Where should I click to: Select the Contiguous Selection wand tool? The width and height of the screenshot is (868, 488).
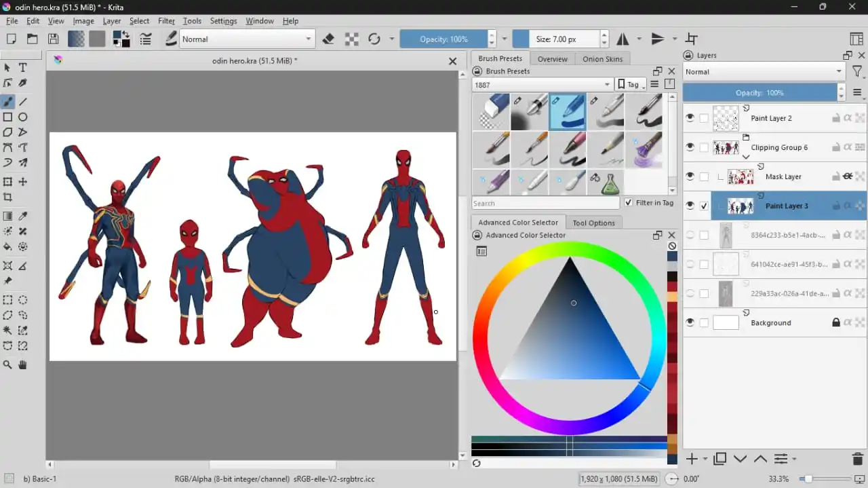tap(8, 331)
